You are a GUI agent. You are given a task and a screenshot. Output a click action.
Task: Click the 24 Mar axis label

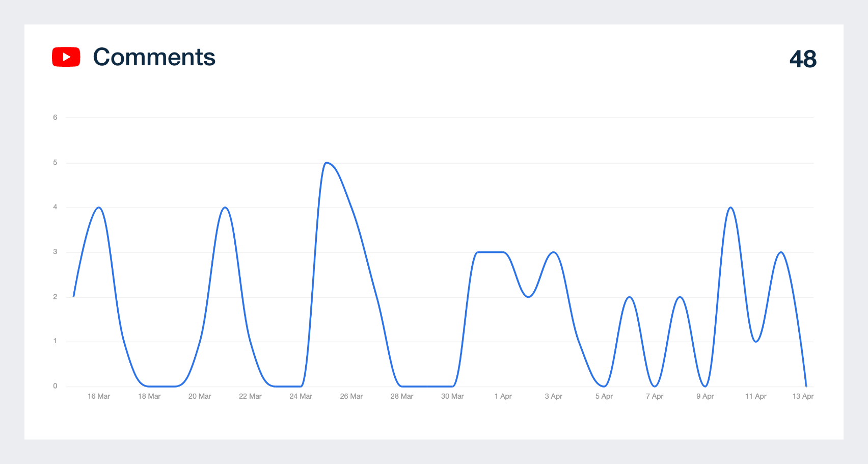(x=301, y=396)
